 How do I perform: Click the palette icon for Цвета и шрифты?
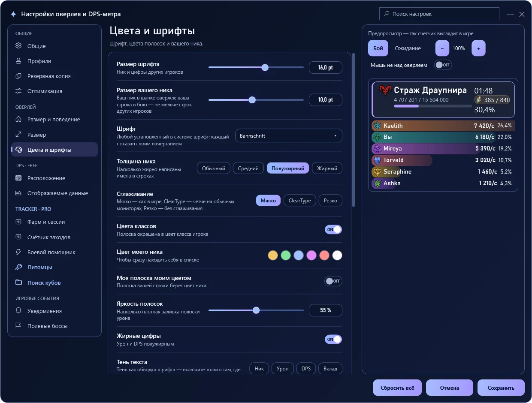(18, 150)
